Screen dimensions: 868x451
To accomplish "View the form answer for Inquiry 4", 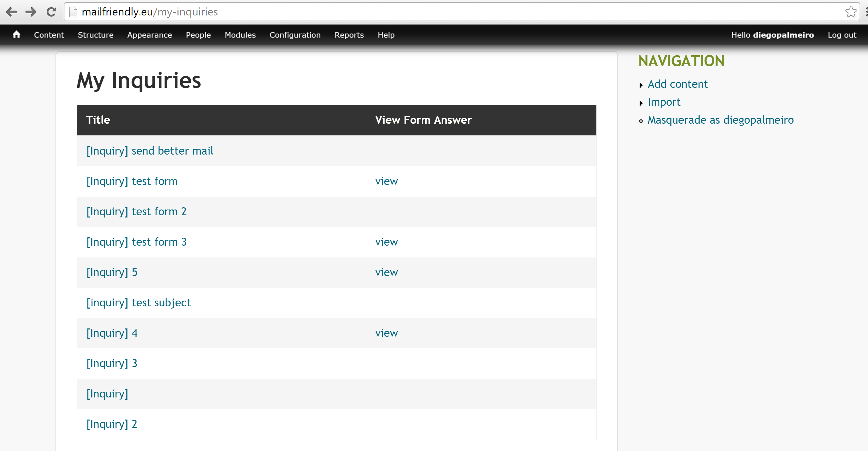I will [x=386, y=333].
